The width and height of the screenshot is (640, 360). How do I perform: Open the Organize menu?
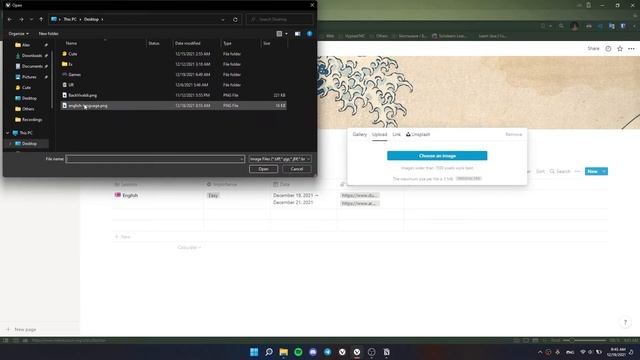(x=18, y=33)
